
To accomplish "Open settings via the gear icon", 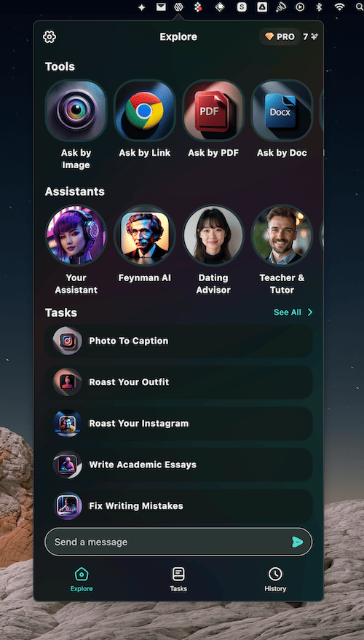I will click(x=50, y=36).
